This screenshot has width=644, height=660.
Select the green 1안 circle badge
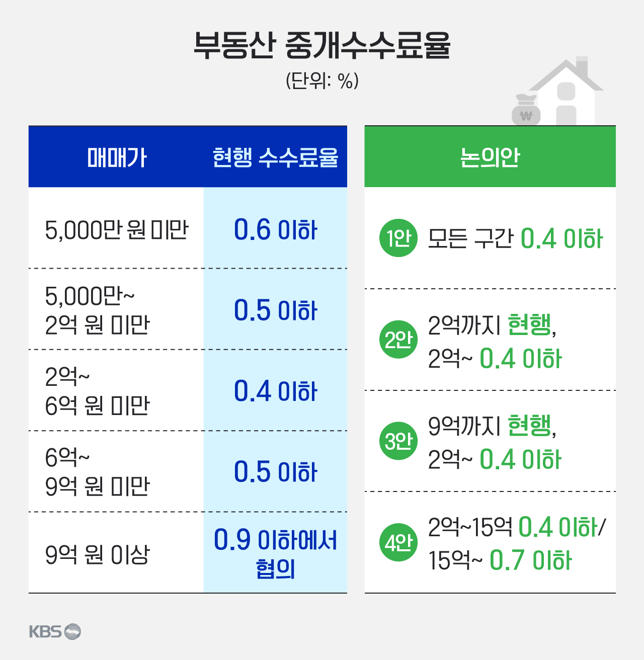click(398, 238)
